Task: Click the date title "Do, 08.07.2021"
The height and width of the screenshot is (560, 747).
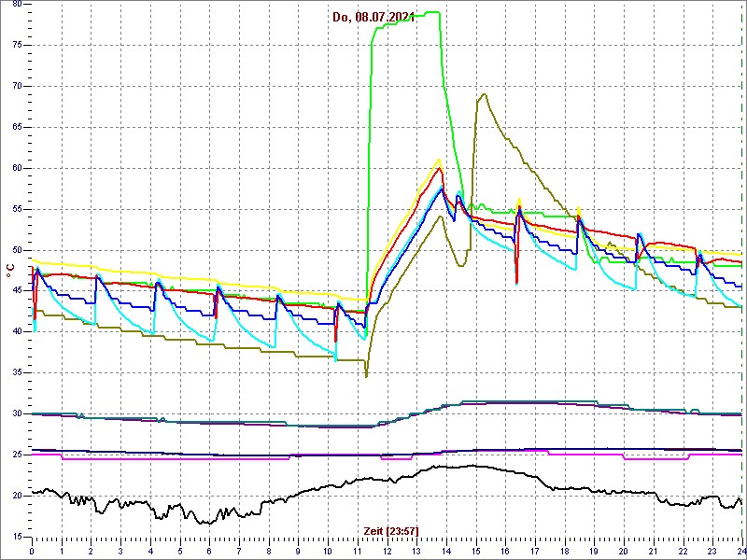Action: (373, 18)
